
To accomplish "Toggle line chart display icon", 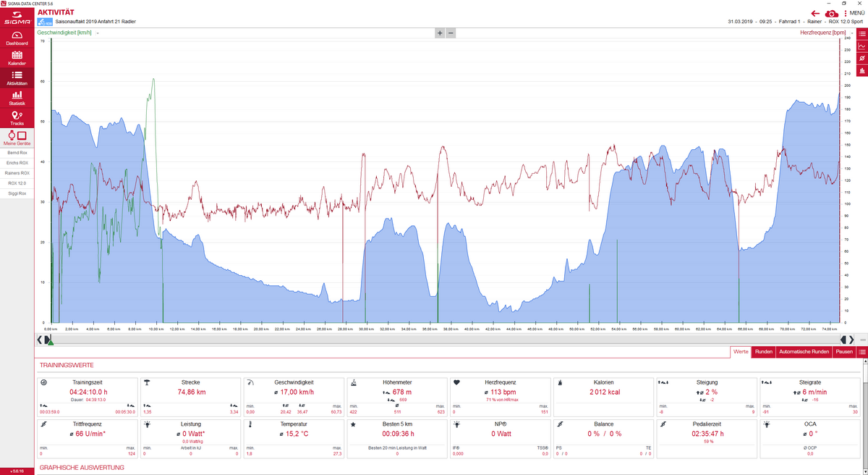I will [861, 46].
